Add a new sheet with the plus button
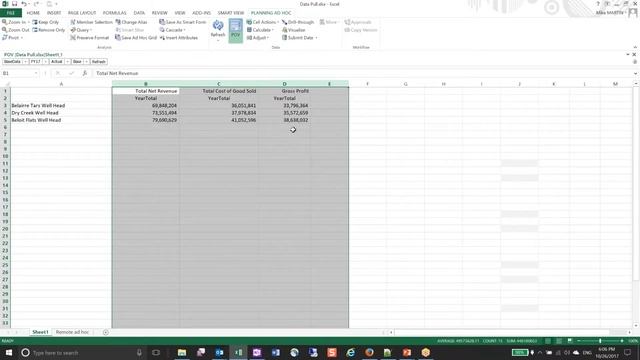Image resolution: width=640 pixels, height=360 pixels. pos(106,332)
